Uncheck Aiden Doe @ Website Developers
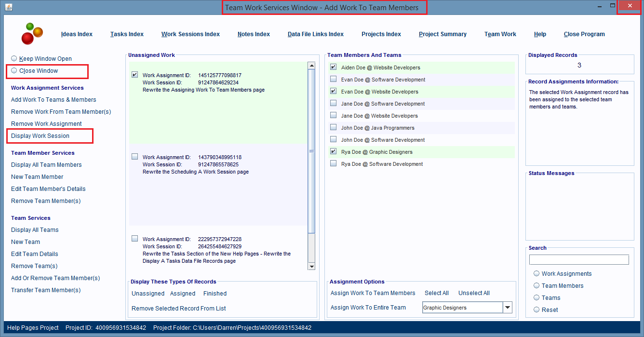 (333, 67)
